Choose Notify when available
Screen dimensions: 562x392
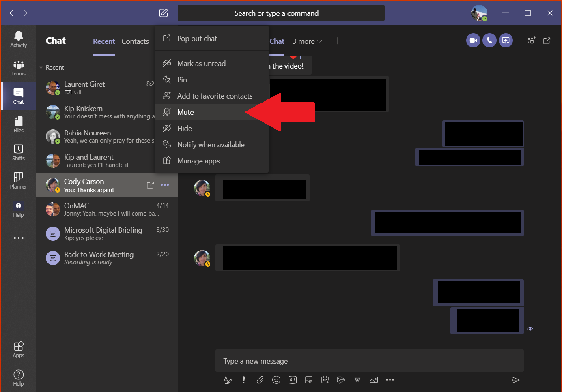pos(211,144)
